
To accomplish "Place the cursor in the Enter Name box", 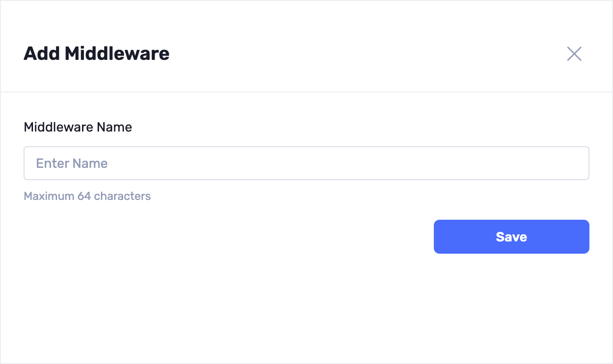I will pos(306,163).
